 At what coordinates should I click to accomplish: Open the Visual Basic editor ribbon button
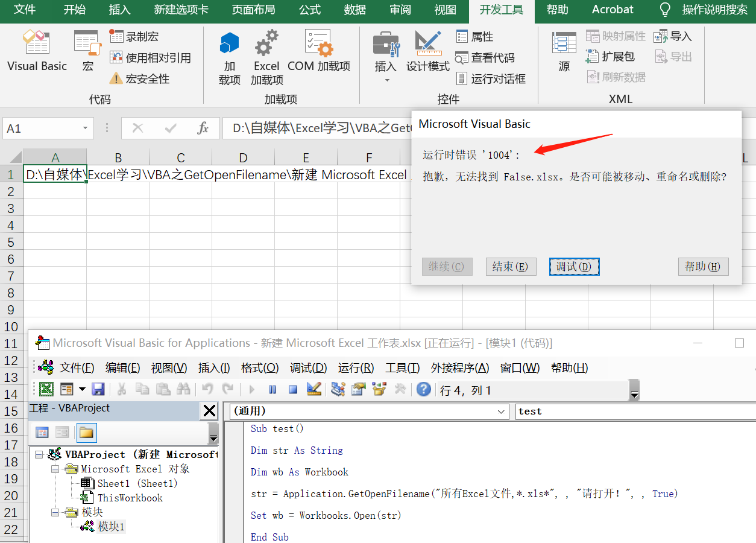37,52
